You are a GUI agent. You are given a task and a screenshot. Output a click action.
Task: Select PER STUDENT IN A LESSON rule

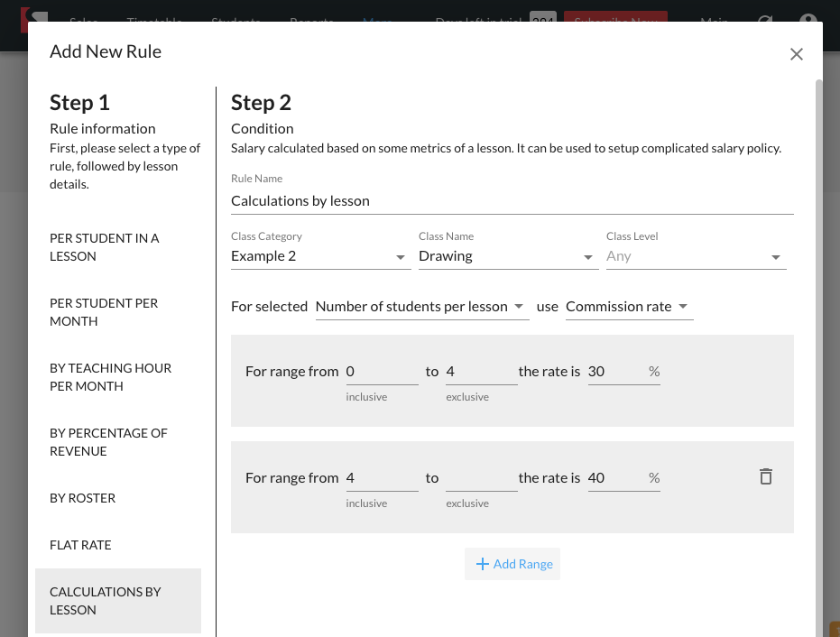click(118, 247)
